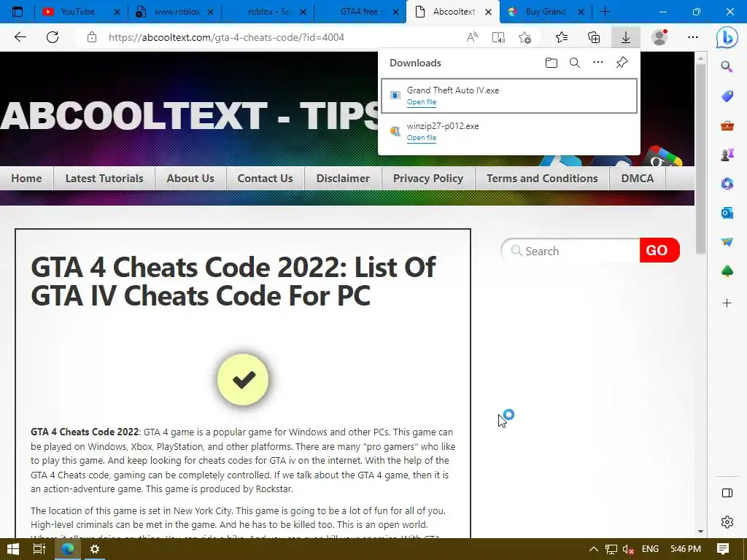The width and height of the screenshot is (747, 560).
Task: Open Task View on taskbar
Action: [39, 549]
